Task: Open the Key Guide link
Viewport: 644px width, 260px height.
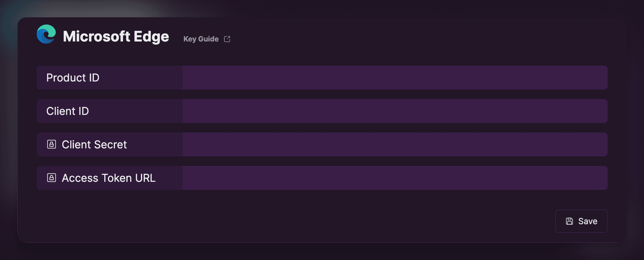Action: (x=201, y=39)
